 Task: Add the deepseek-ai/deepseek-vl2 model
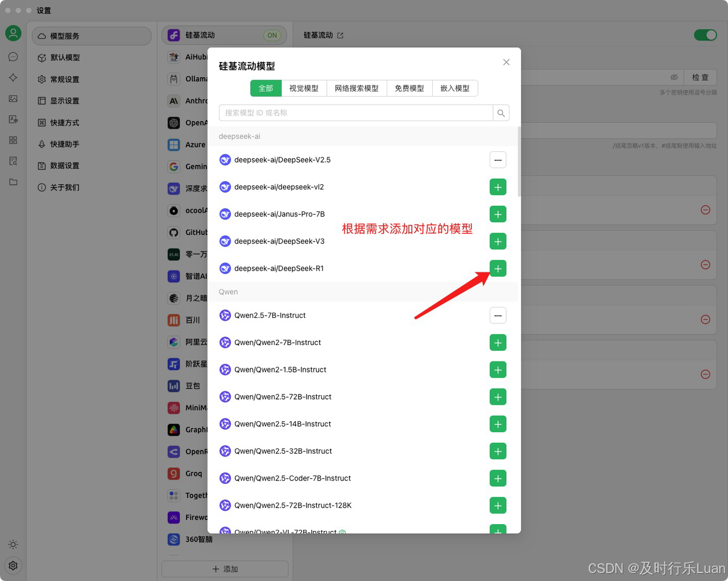[498, 187]
